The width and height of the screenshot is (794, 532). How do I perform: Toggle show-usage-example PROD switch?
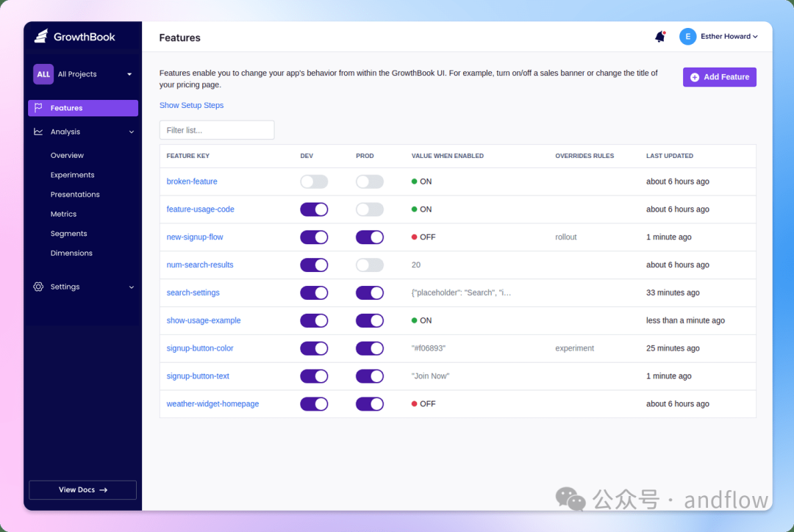[x=370, y=321]
